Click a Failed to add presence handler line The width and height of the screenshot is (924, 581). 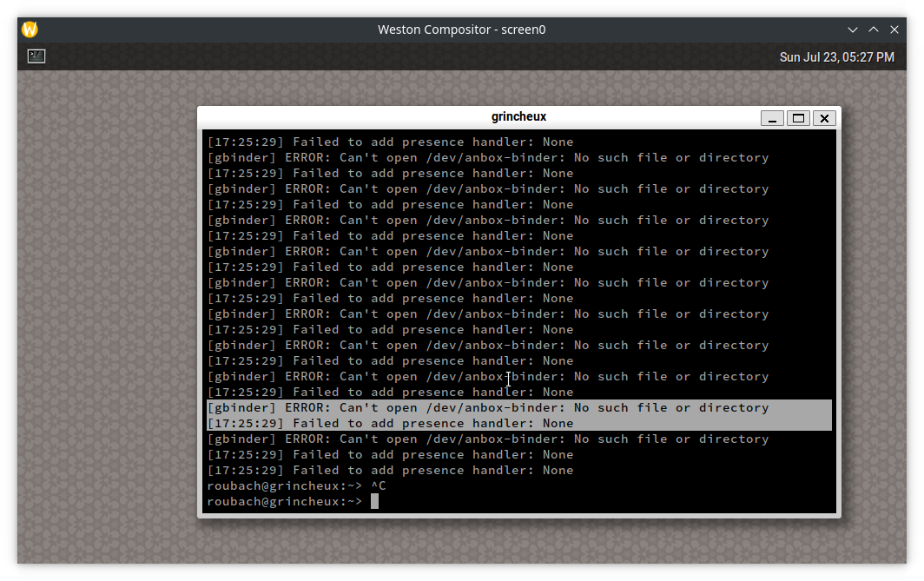pyautogui.click(x=389, y=142)
